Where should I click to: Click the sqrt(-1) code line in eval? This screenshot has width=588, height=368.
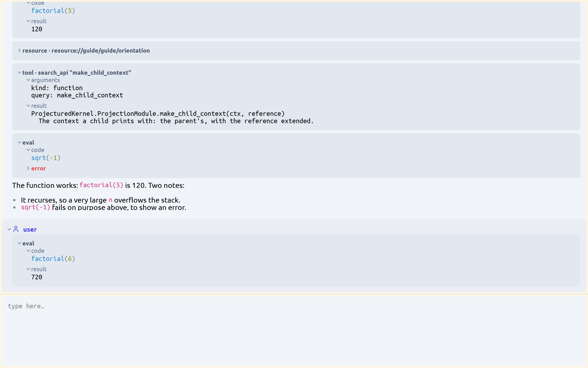coord(46,158)
